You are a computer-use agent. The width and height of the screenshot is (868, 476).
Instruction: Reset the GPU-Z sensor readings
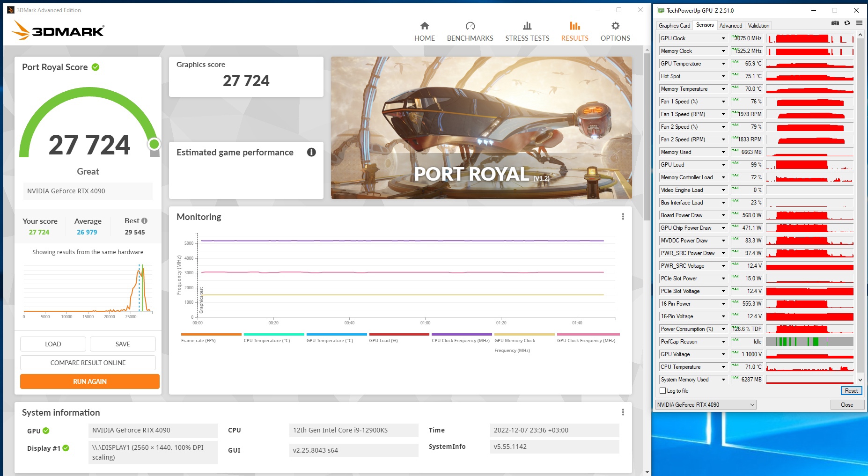point(851,391)
